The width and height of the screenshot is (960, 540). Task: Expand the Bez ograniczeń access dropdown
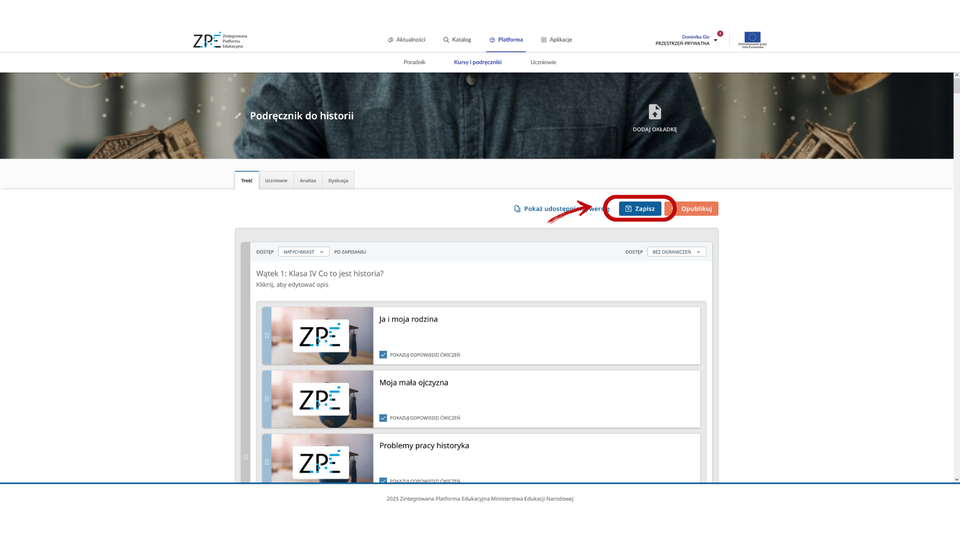pos(676,252)
